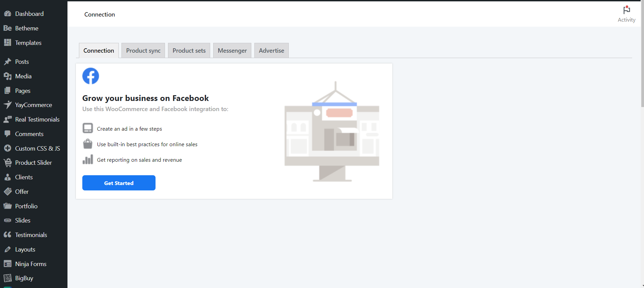Click the tablet icon beside Create an ad
644x288 pixels.
88,128
